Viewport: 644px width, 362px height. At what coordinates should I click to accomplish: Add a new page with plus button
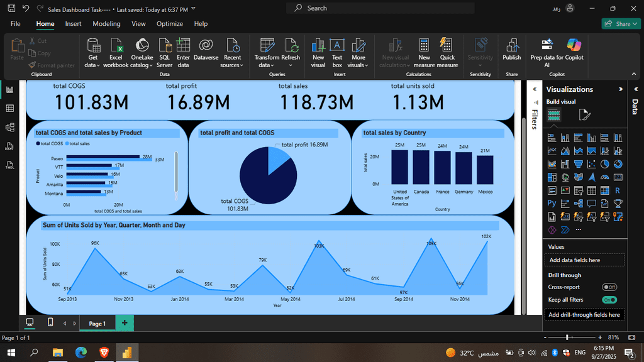124,323
